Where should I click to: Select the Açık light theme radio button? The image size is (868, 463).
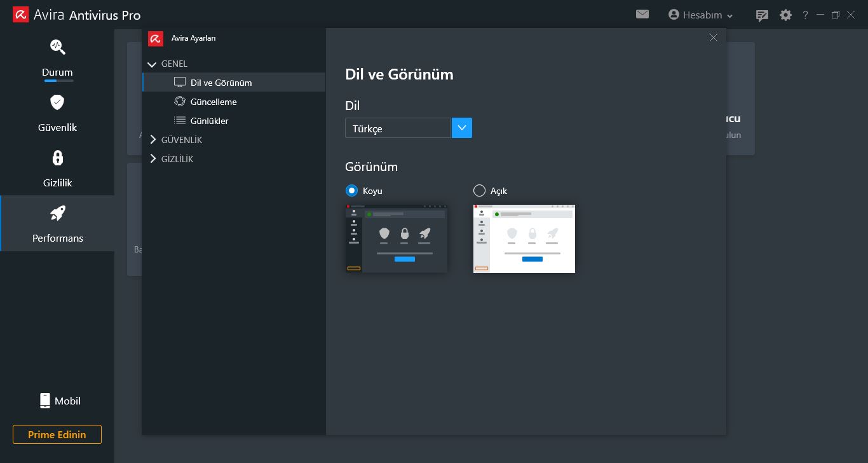click(x=480, y=190)
